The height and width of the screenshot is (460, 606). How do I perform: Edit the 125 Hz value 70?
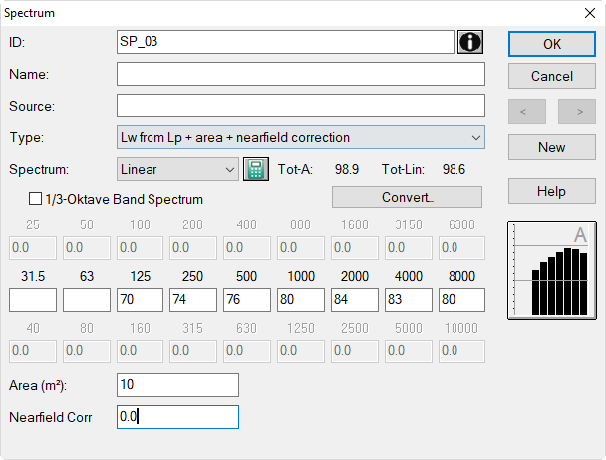[140, 300]
